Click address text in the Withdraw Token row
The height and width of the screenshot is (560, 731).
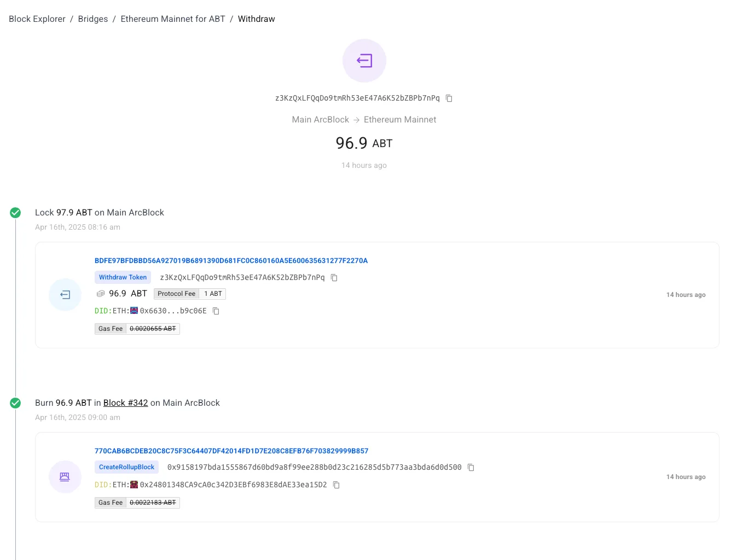pyautogui.click(x=242, y=277)
